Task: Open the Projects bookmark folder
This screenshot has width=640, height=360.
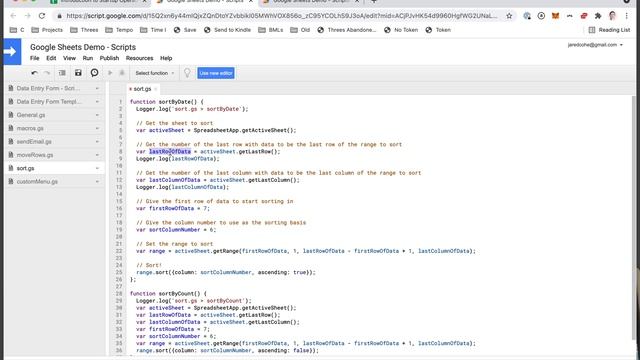Action: click(x=47, y=30)
